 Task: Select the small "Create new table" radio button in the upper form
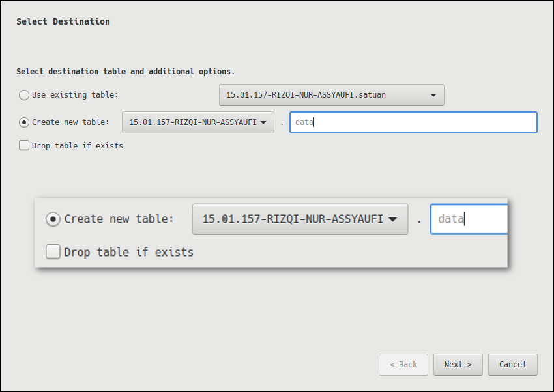25,122
